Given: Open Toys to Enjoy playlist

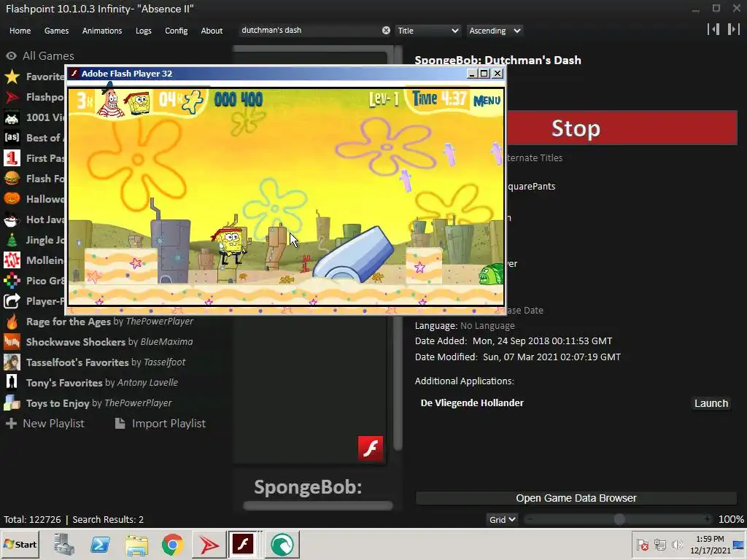Looking at the screenshot, I should click(x=99, y=403).
